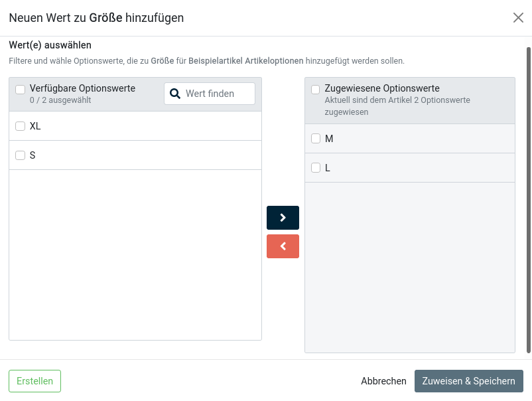This screenshot has width=532, height=401.
Task: Toggle the Zugewiesene Optionswerte select-all checkbox
Action: [x=316, y=88]
